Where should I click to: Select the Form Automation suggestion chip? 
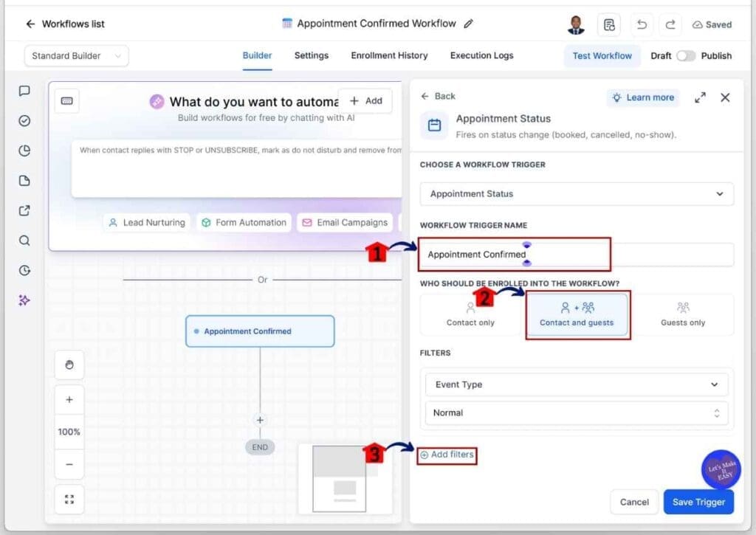244,223
